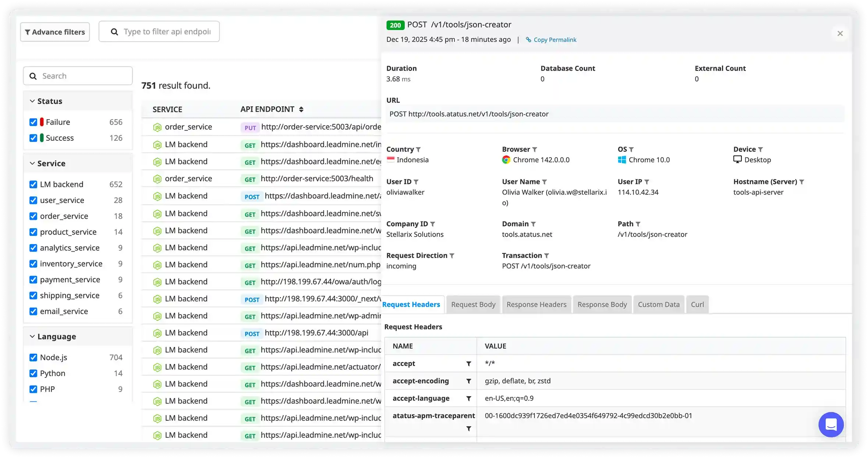Click the filter icon beside User Name

[545, 182]
